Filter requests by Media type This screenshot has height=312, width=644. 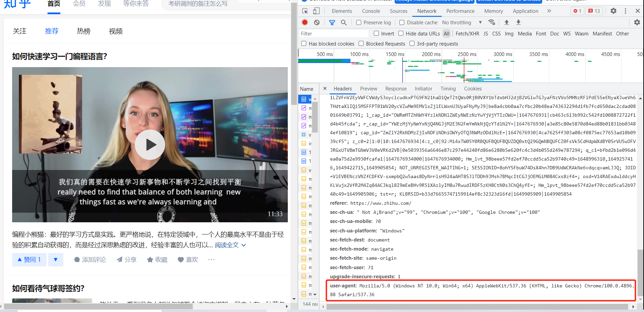(525, 33)
